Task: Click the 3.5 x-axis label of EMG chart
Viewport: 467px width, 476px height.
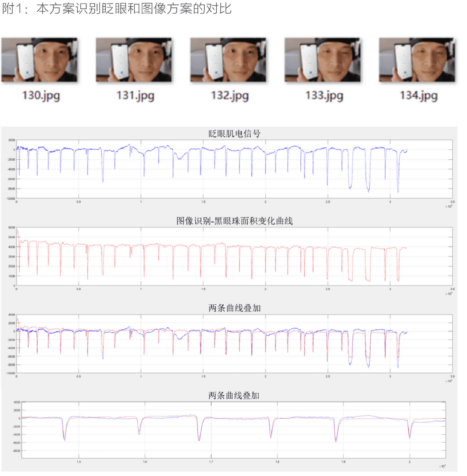Action: [452, 202]
